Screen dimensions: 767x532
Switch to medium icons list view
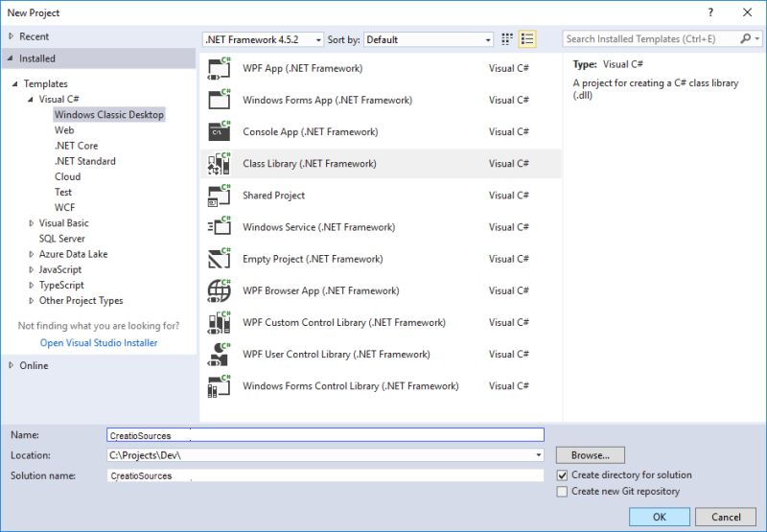click(x=527, y=39)
